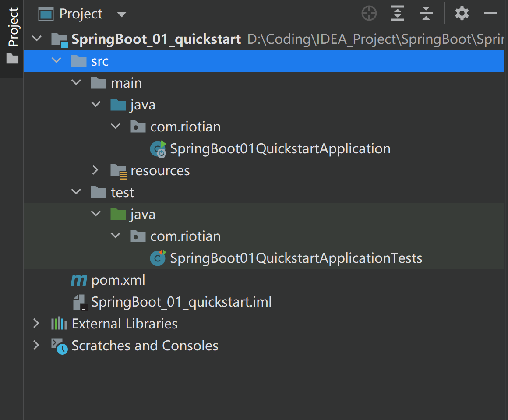The width and height of the screenshot is (508, 420).
Task: Expand the External Libraries node
Action: [x=36, y=324]
